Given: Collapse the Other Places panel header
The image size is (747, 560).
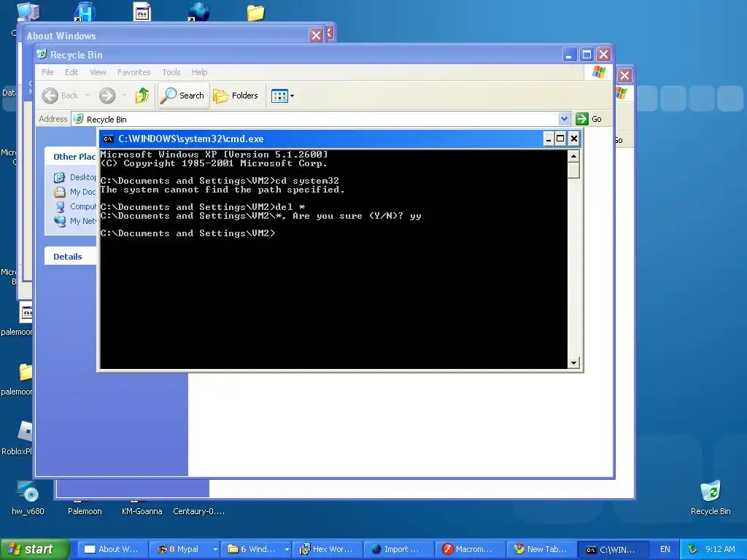Looking at the screenshot, I should (x=71, y=157).
